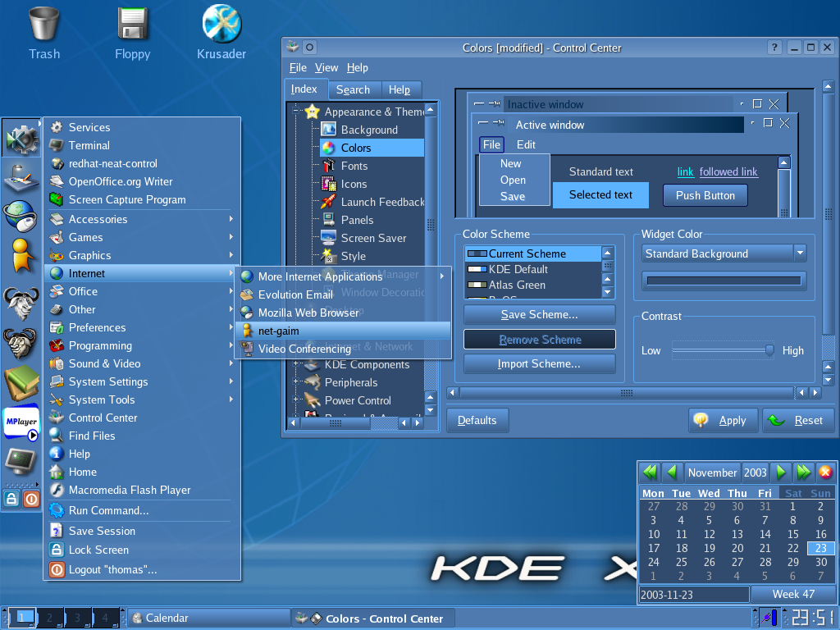Expand the KDE Components tree node
Screen dimensions: 840x630
pyautogui.click(x=295, y=363)
